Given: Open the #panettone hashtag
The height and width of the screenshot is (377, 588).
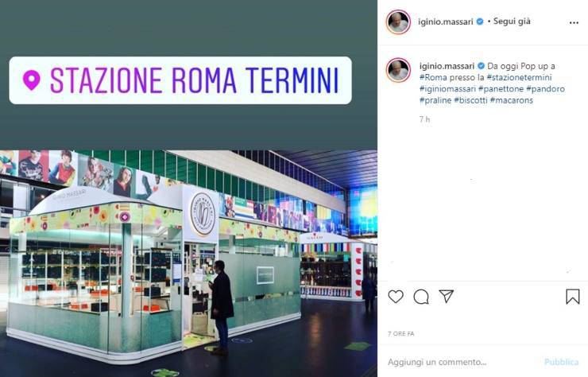Looking at the screenshot, I should pos(501,89).
